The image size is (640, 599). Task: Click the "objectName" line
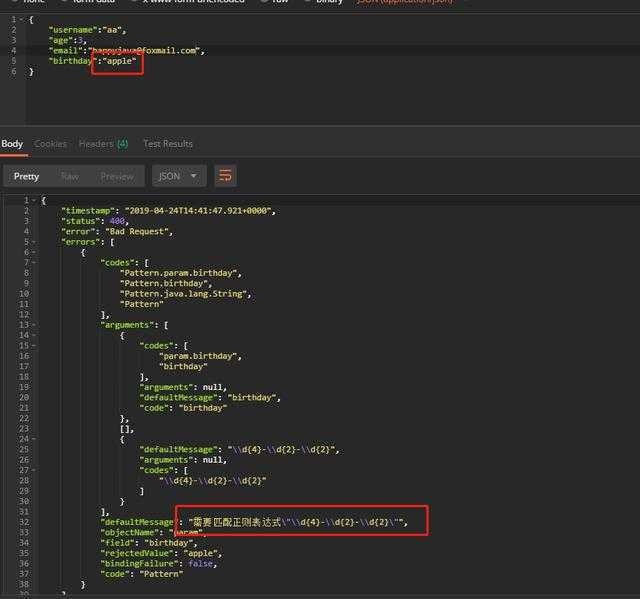154,532
